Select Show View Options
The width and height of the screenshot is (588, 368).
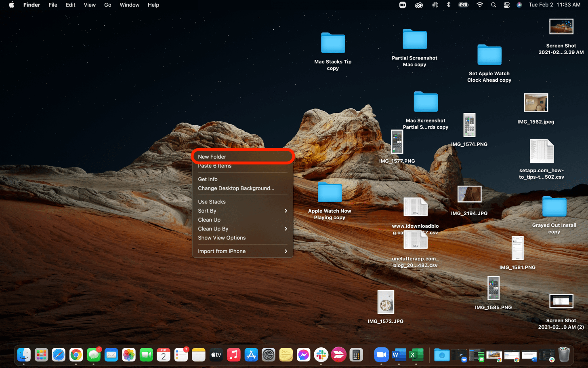222,238
